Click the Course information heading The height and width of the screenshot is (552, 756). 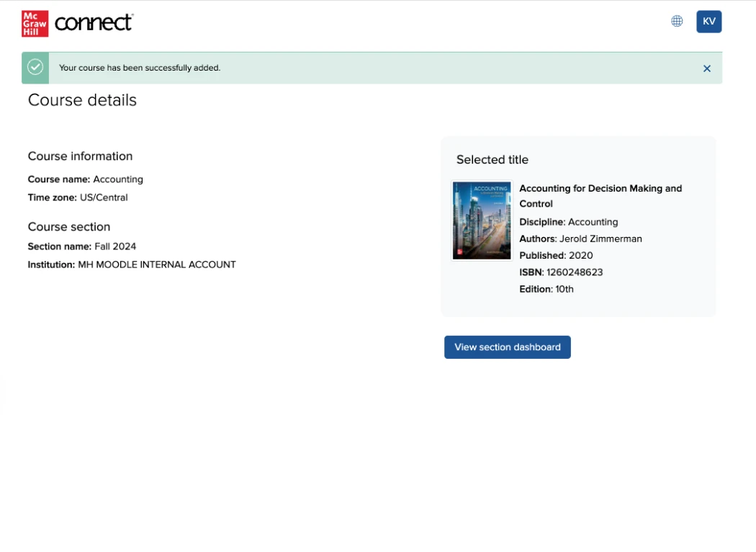coord(80,156)
